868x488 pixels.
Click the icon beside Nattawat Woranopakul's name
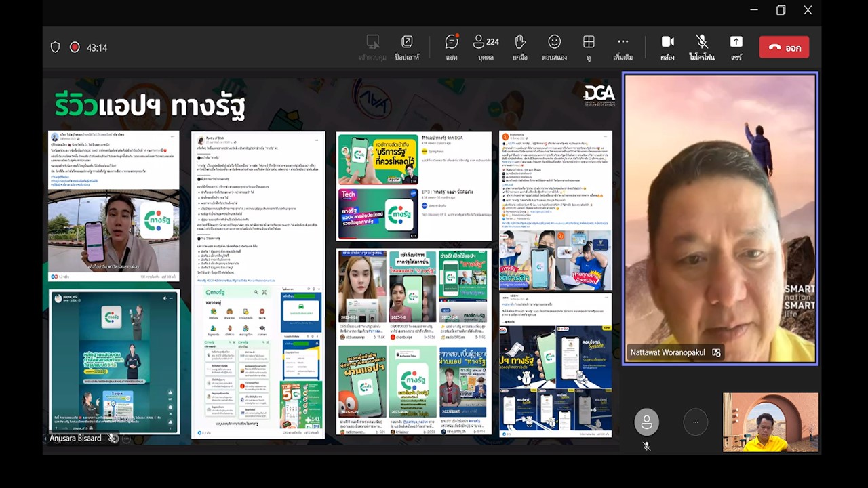click(x=716, y=352)
